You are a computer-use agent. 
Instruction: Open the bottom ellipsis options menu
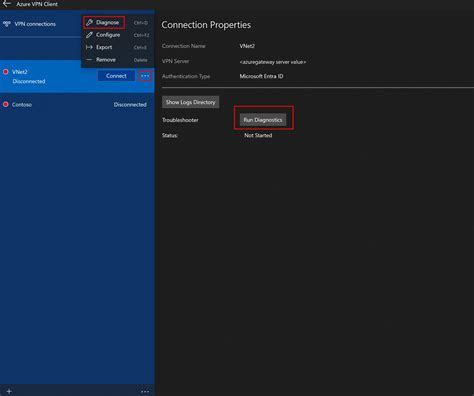tap(145, 392)
